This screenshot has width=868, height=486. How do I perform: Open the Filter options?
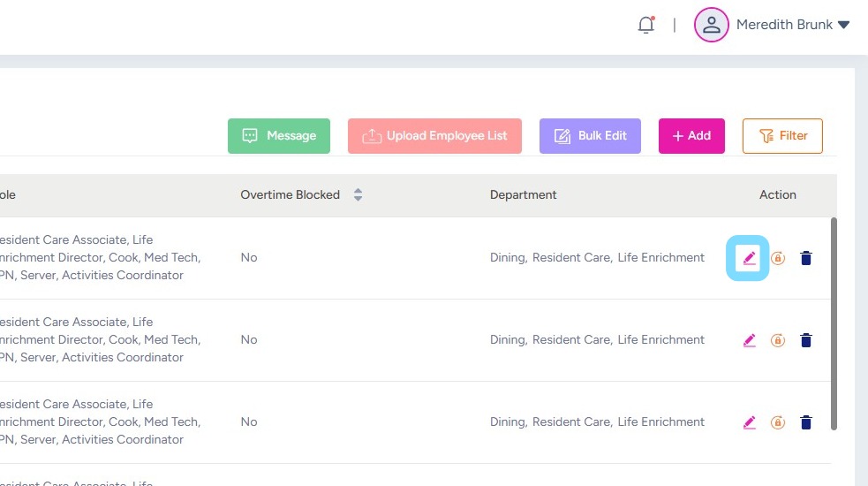[x=781, y=136]
